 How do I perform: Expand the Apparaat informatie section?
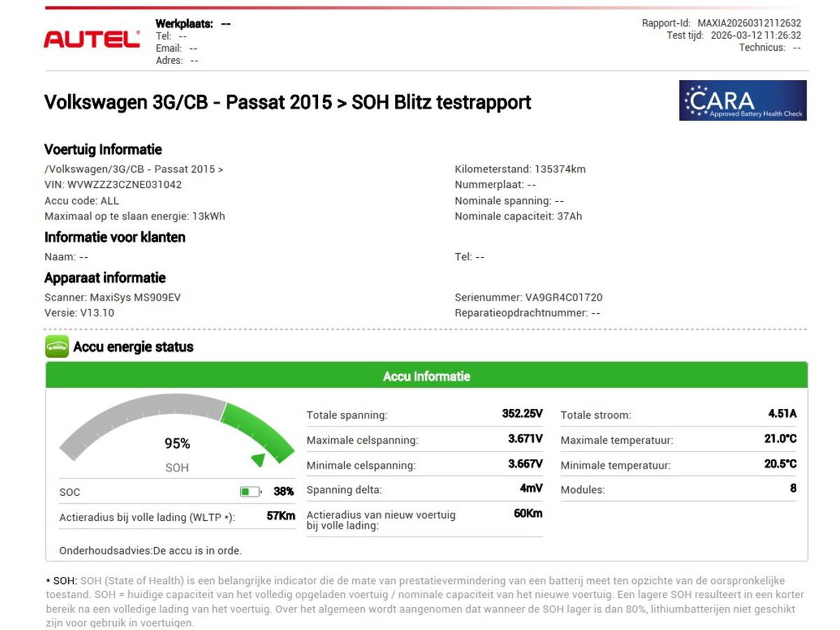[x=105, y=278]
